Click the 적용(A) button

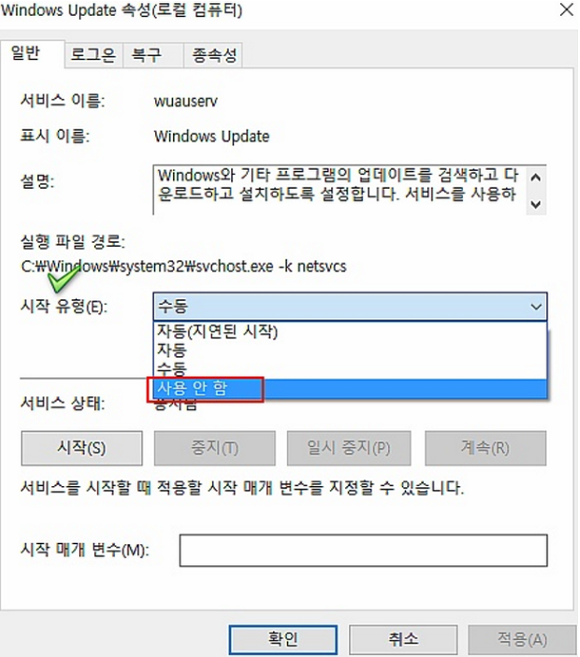tap(522, 639)
